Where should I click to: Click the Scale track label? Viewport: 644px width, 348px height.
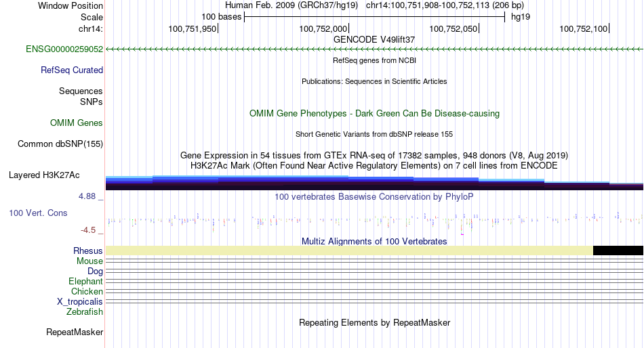click(x=92, y=17)
